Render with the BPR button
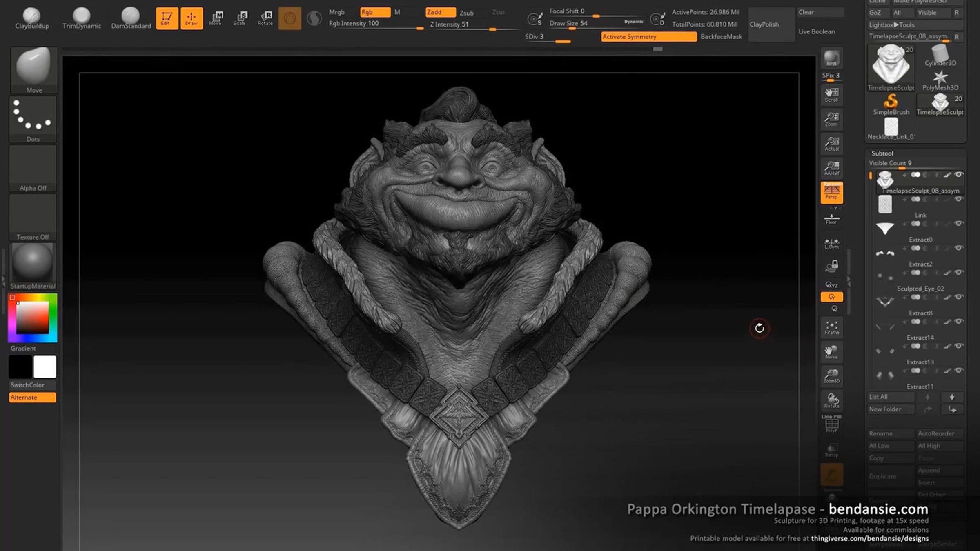Viewport: 980px width, 551px height. pyautogui.click(x=831, y=58)
